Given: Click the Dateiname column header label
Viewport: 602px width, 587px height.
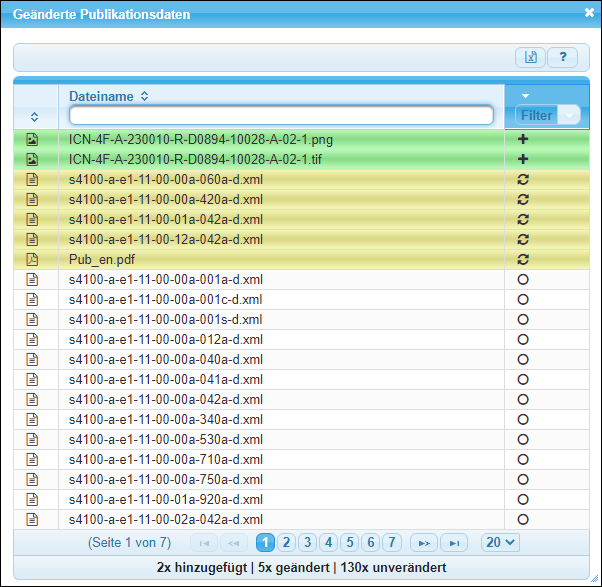Looking at the screenshot, I should 101,96.
